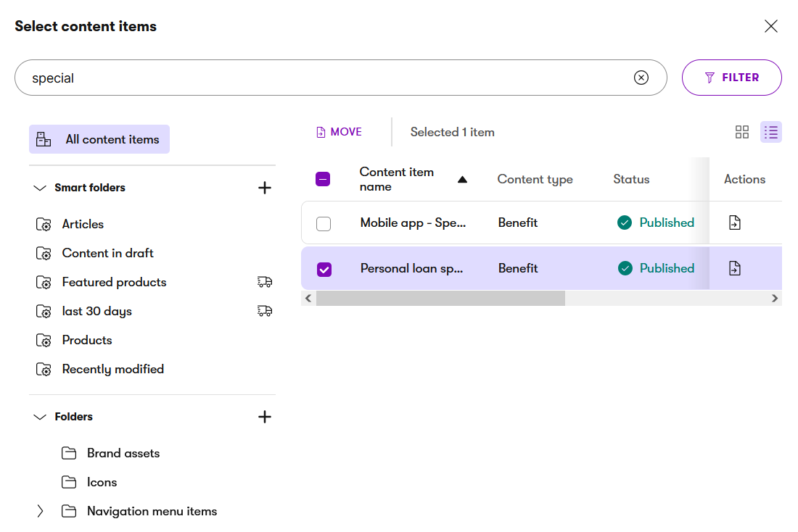This screenshot has height=532, width=798.
Task: Switch to list view
Action: click(770, 132)
